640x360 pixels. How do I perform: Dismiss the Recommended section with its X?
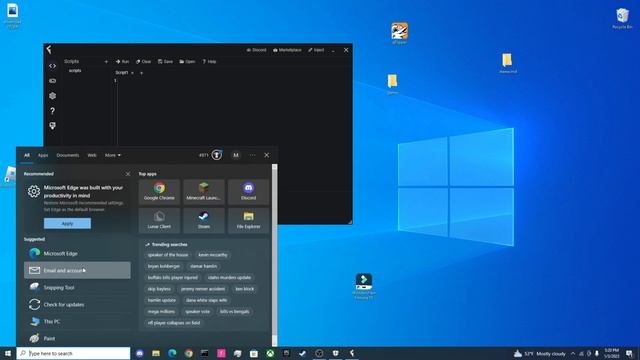128,174
